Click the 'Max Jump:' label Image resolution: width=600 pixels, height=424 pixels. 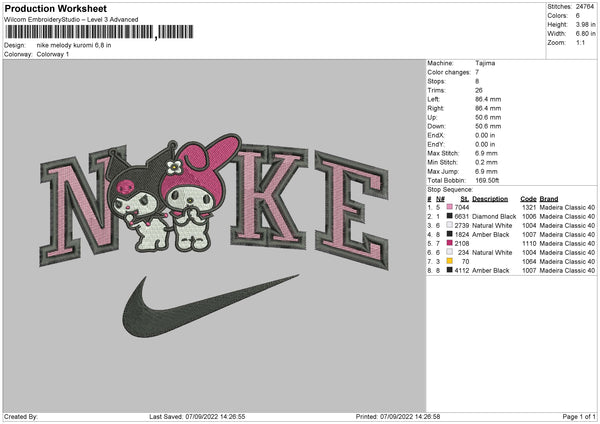[443, 171]
